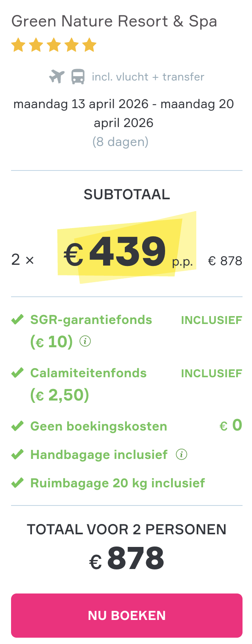Click the first rating star

[18, 45]
